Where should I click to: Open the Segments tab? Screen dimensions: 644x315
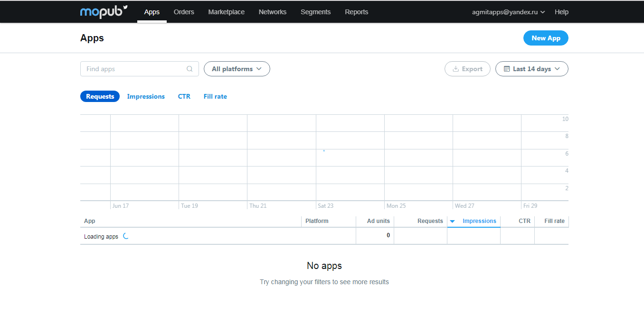[x=316, y=12]
